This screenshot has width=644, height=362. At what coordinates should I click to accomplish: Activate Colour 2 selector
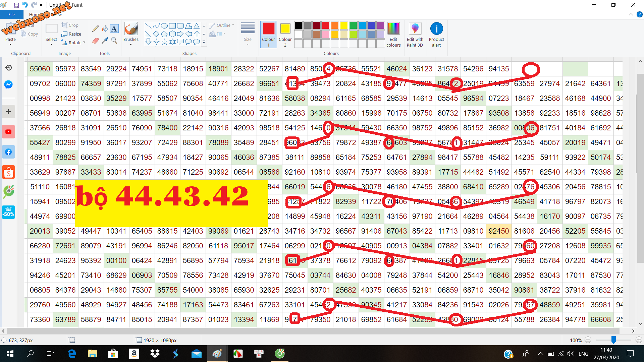tap(285, 34)
